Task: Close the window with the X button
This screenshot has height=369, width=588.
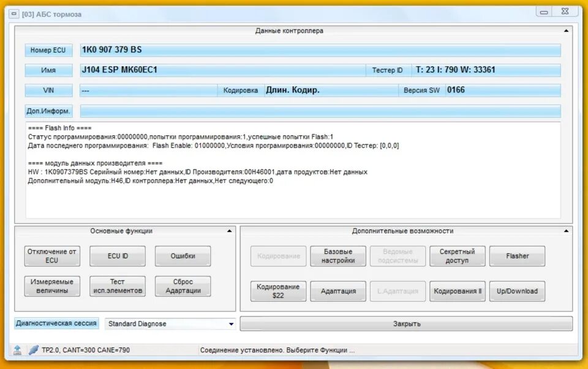Action: point(565,11)
